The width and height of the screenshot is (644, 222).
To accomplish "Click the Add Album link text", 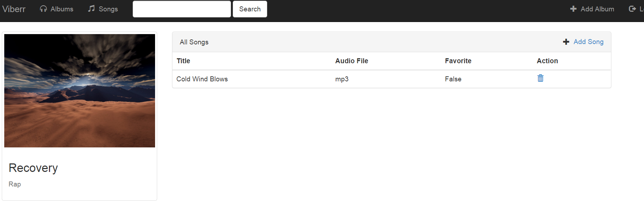I will point(597,9).
